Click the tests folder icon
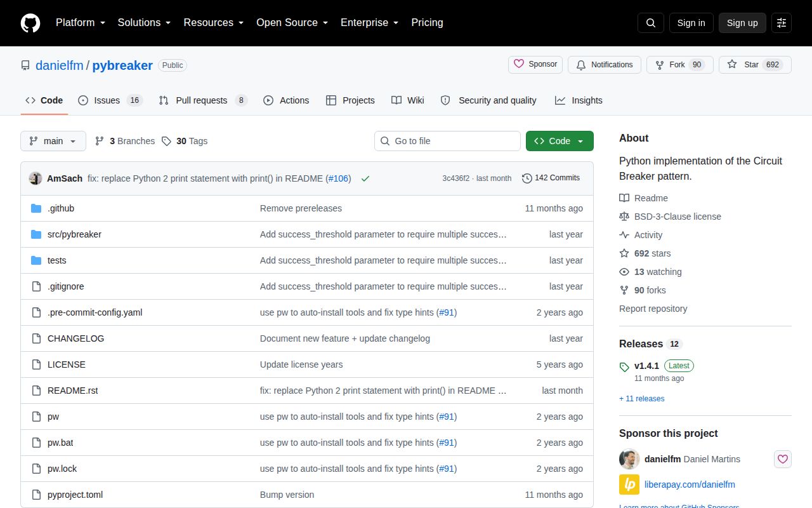Viewport: 812px width, 508px height. tap(36, 260)
